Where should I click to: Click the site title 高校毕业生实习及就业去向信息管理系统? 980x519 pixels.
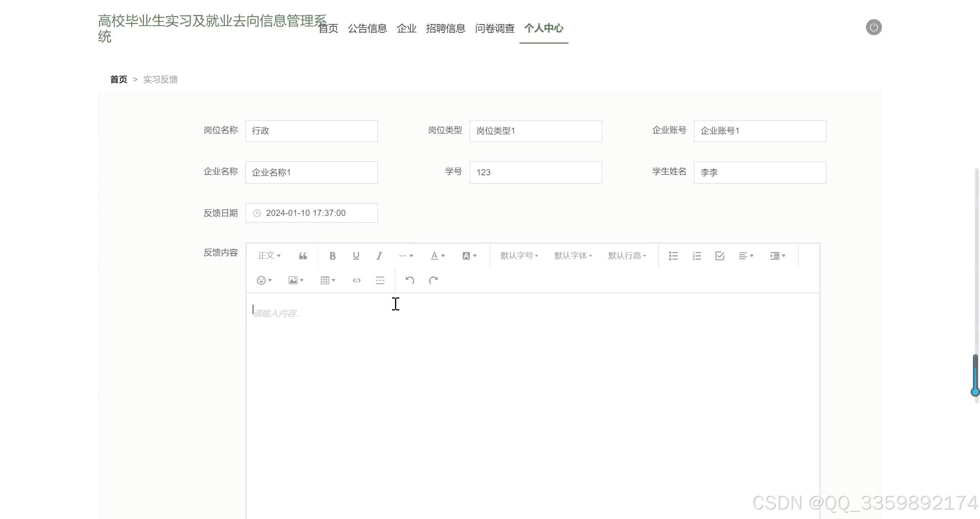[x=212, y=29]
